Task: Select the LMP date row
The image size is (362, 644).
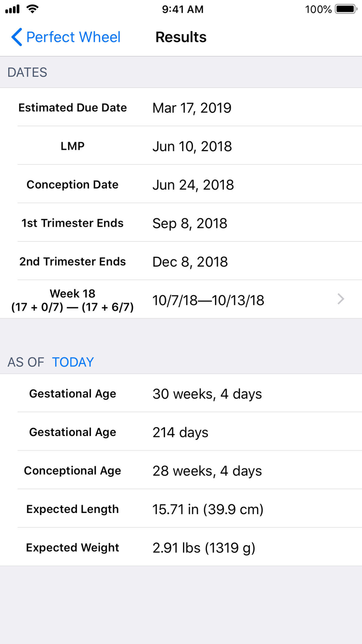Action: (x=181, y=146)
